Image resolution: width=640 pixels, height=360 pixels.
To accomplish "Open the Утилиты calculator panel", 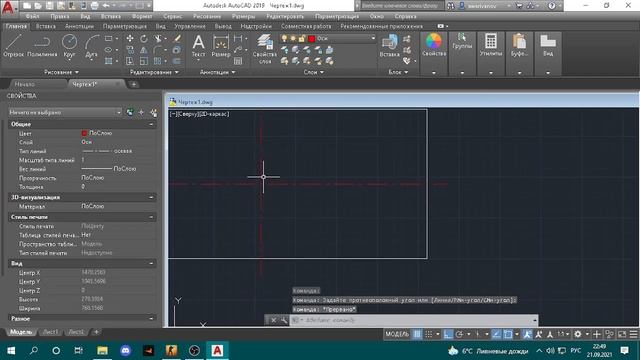I will coord(491,45).
